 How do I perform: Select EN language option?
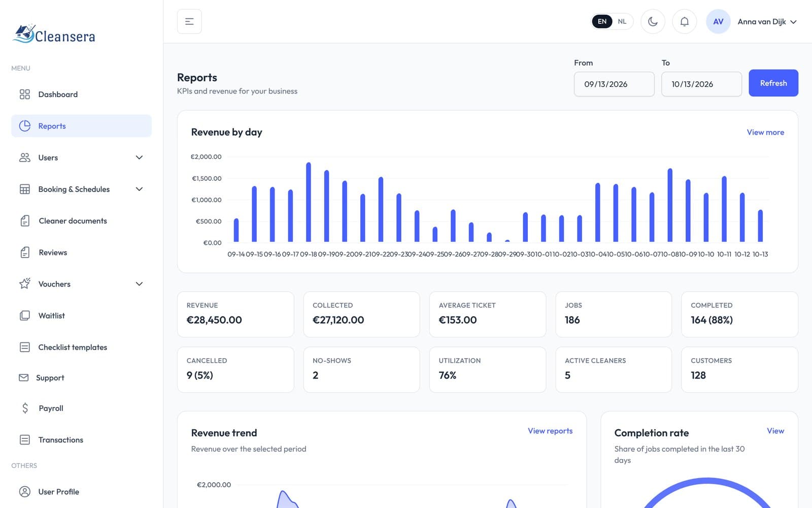click(x=602, y=21)
